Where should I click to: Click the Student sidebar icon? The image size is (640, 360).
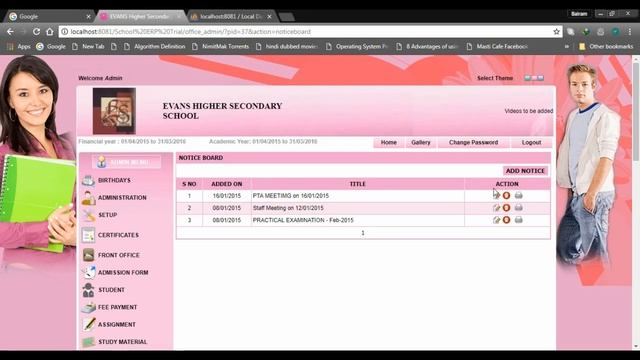(88, 290)
